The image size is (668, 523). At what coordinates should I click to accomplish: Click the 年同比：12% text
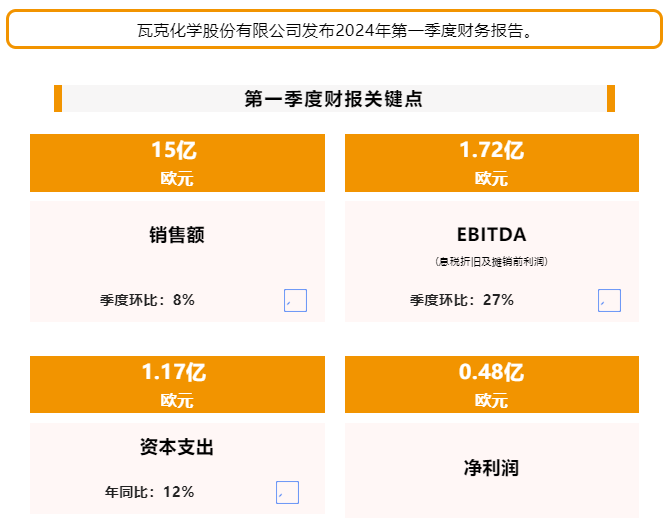click(150, 492)
